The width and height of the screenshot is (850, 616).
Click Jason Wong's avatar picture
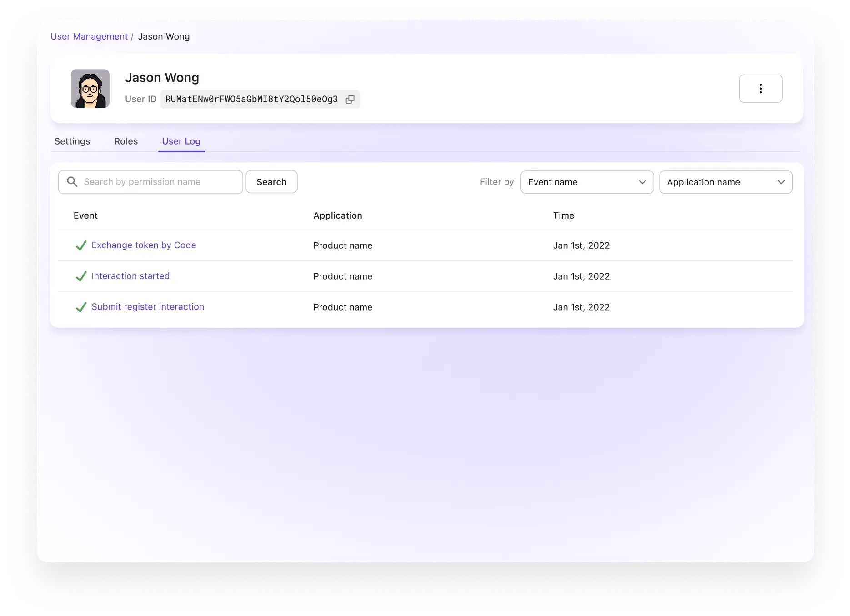pyautogui.click(x=90, y=89)
